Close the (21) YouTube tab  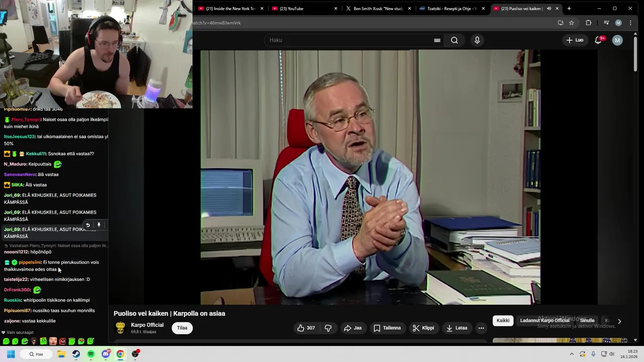(336, 9)
